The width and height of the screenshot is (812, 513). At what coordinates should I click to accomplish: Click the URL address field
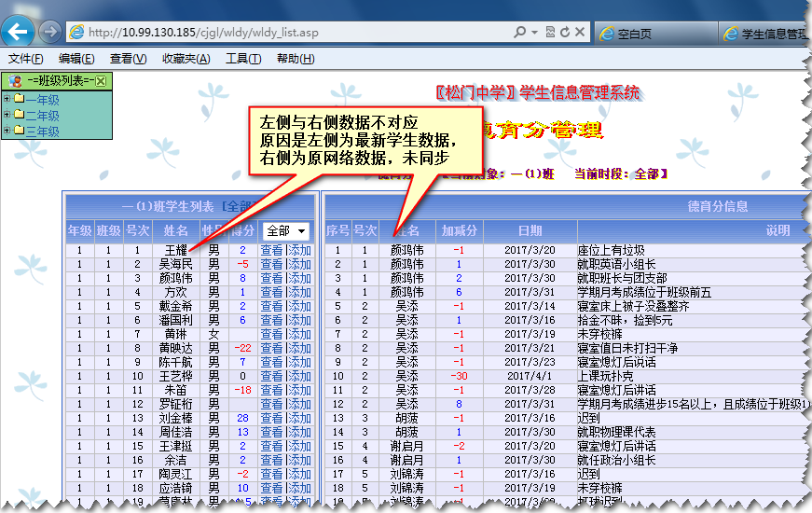point(280,33)
